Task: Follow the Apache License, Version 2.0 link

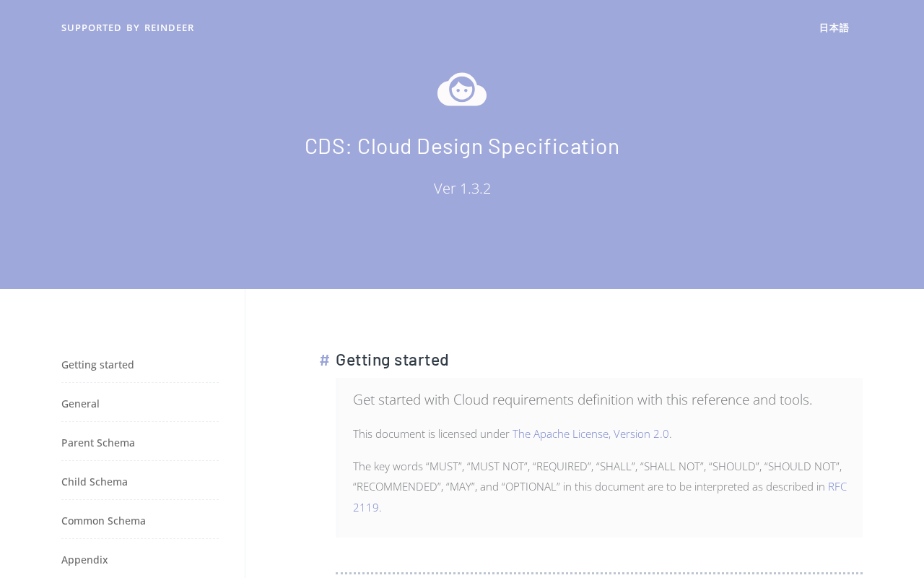Action: click(x=590, y=433)
